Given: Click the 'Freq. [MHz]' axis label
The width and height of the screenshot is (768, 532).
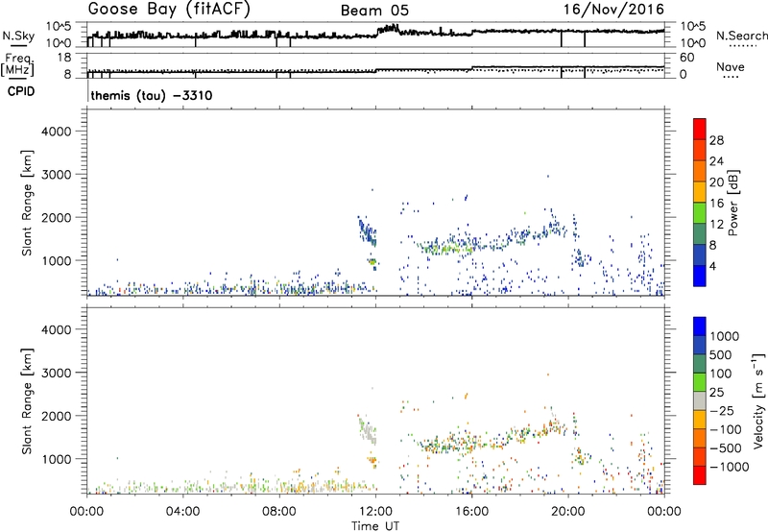Looking at the screenshot, I should [x=17, y=65].
